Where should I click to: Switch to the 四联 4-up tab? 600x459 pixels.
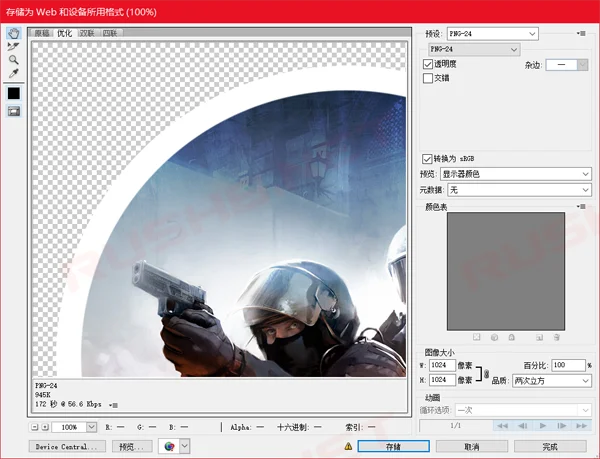[110, 33]
